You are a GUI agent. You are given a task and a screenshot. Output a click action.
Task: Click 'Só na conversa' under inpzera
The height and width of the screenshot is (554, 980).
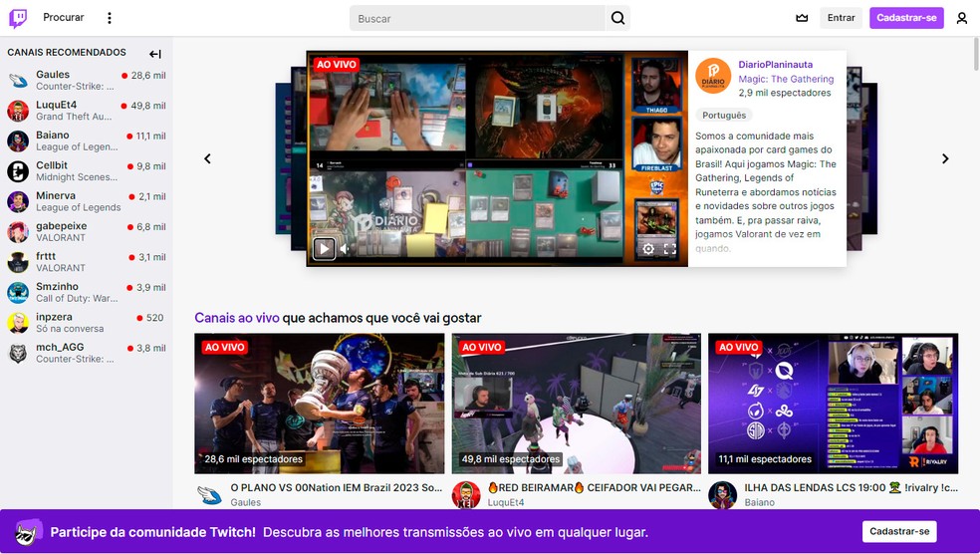[70, 328]
